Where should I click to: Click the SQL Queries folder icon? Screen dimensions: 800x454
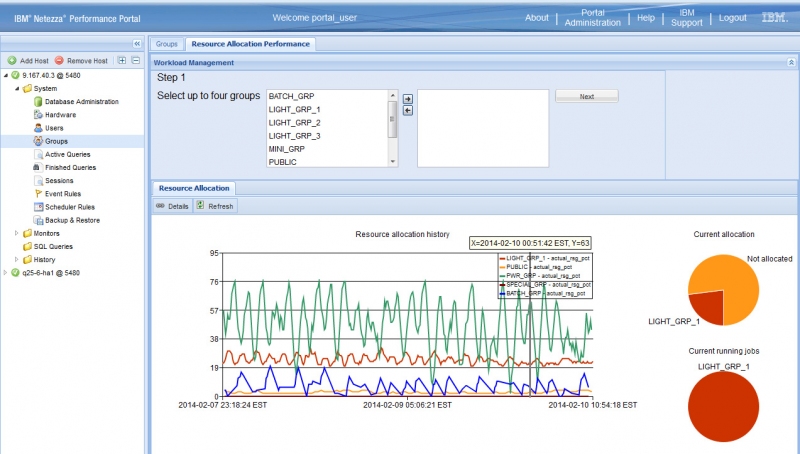pos(28,246)
